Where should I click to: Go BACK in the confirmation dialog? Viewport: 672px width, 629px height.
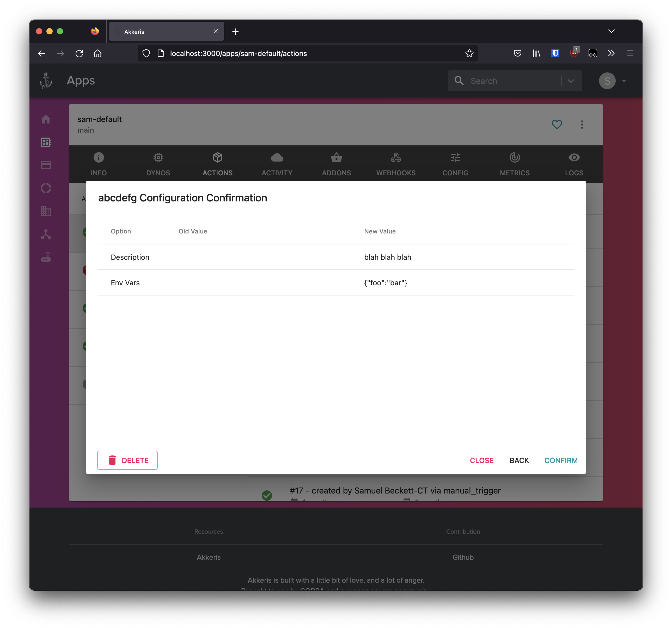click(x=519, y=460)
